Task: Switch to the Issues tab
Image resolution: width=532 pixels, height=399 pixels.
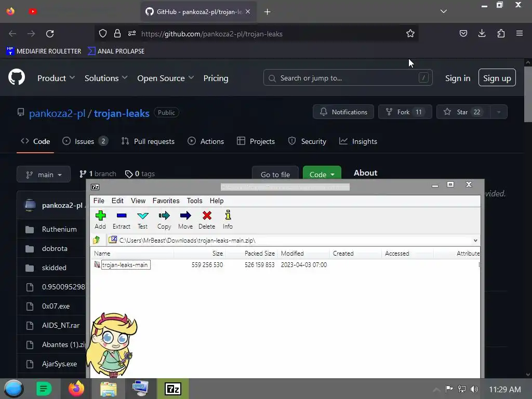Action: (x=85, y=141)
